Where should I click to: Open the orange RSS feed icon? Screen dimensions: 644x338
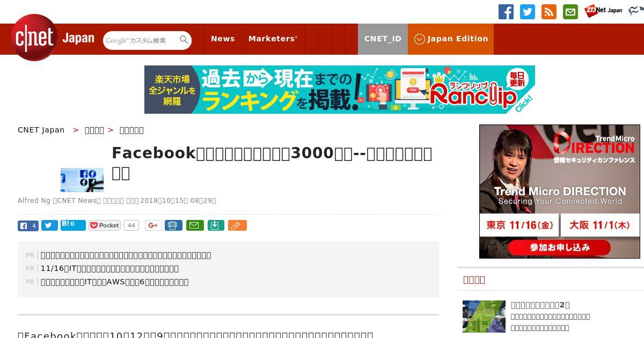click(549, 12)
